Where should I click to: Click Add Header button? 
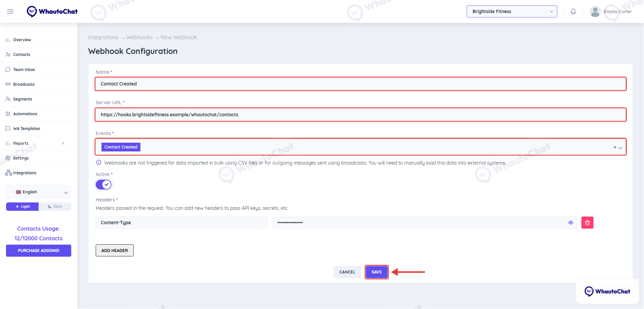point(115,250)
